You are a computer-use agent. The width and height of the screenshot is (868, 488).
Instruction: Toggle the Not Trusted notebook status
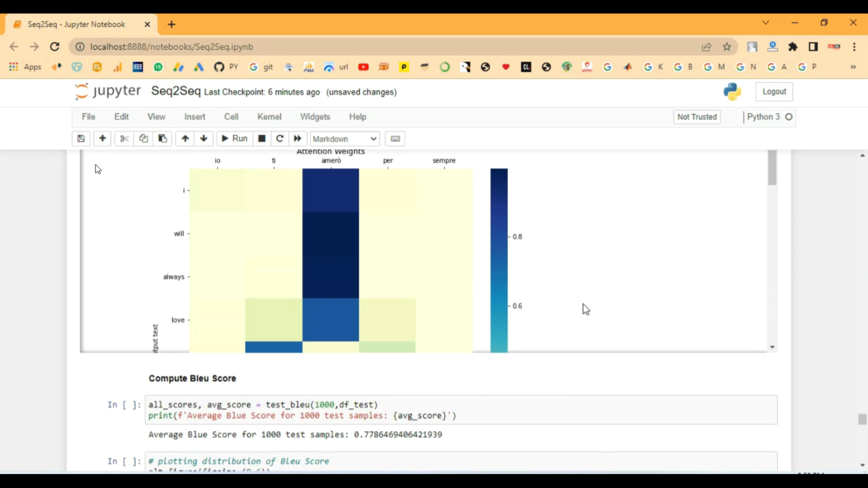[x=697, y=117]
